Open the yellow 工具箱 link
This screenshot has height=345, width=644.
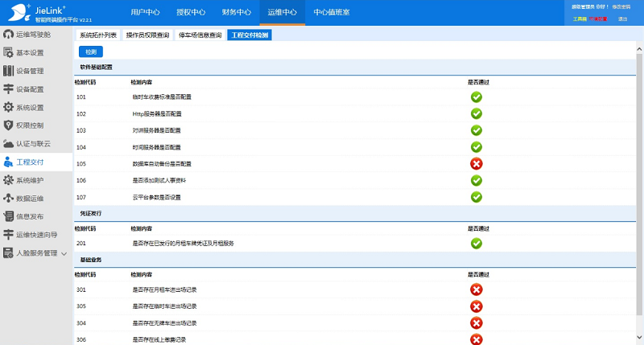[580, 18]
